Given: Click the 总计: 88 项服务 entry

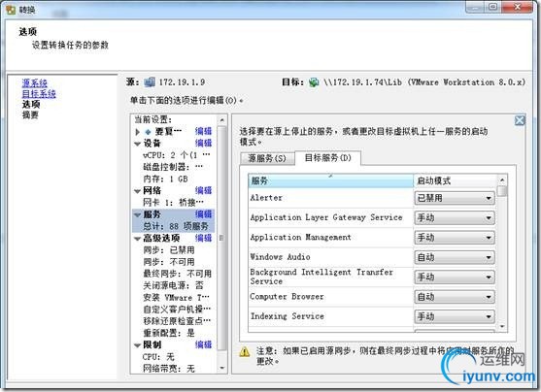Looking at the screenshot, I should click(176, 226).
